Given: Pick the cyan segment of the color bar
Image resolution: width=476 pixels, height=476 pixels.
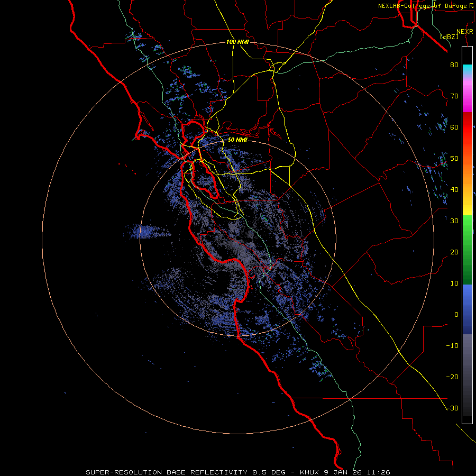Looking at the screenshot, I should click(467, 69).
